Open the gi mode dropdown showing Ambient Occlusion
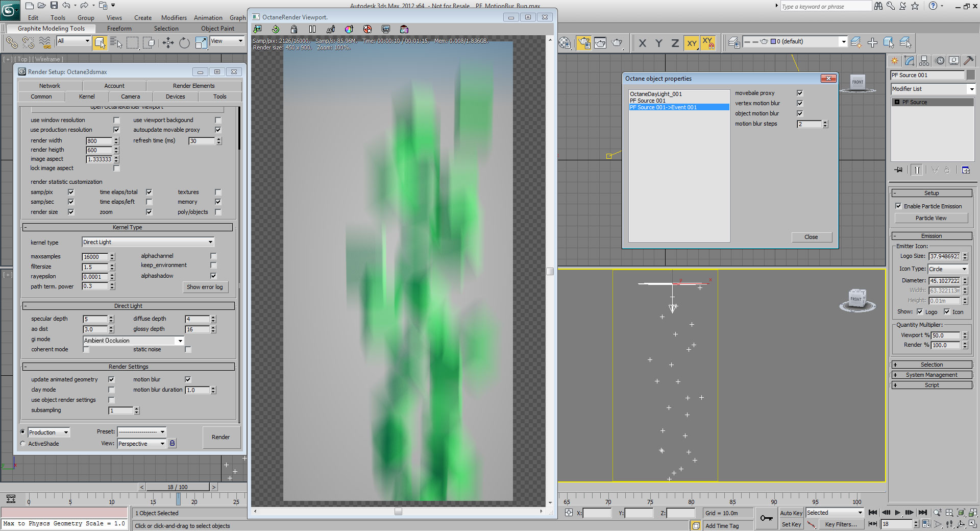Image resolution: width=980 pixels, height=531 pixels. point(133,341)
